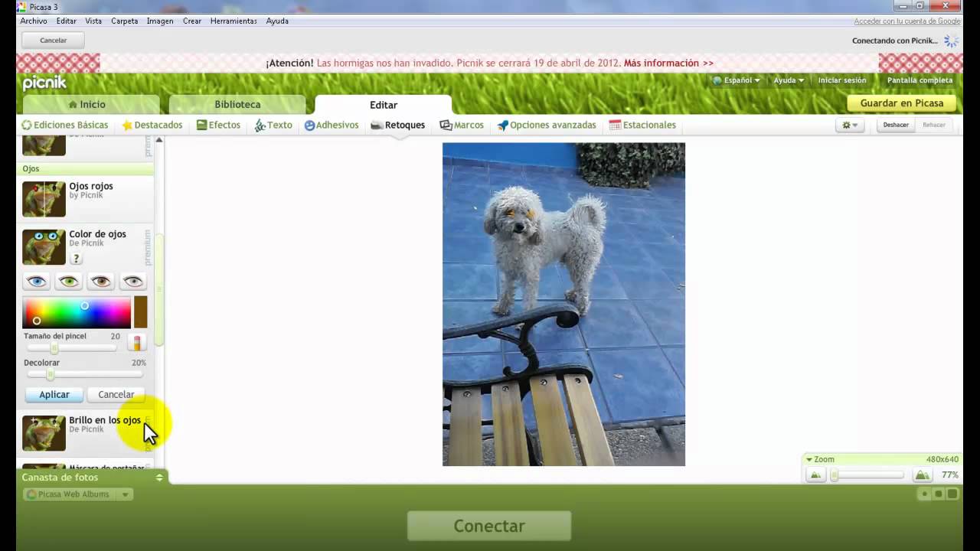Follow the Más información >> link
Image resolution: width=980 pixels, height=551 pixels.
click(668, 64)
